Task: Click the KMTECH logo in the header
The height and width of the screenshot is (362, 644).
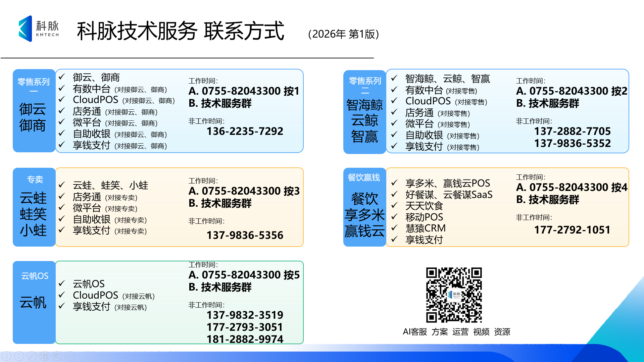Action: pyautogui.click(x=39, y=29)
